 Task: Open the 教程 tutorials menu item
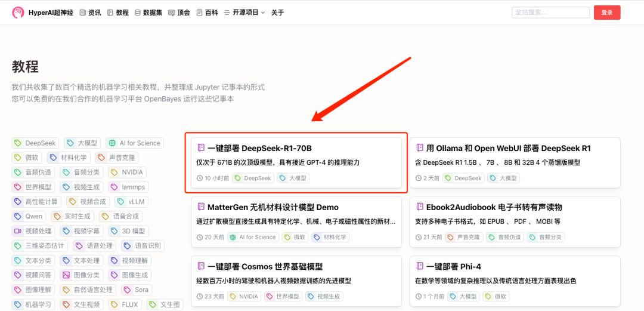click(x=118, y=13)
